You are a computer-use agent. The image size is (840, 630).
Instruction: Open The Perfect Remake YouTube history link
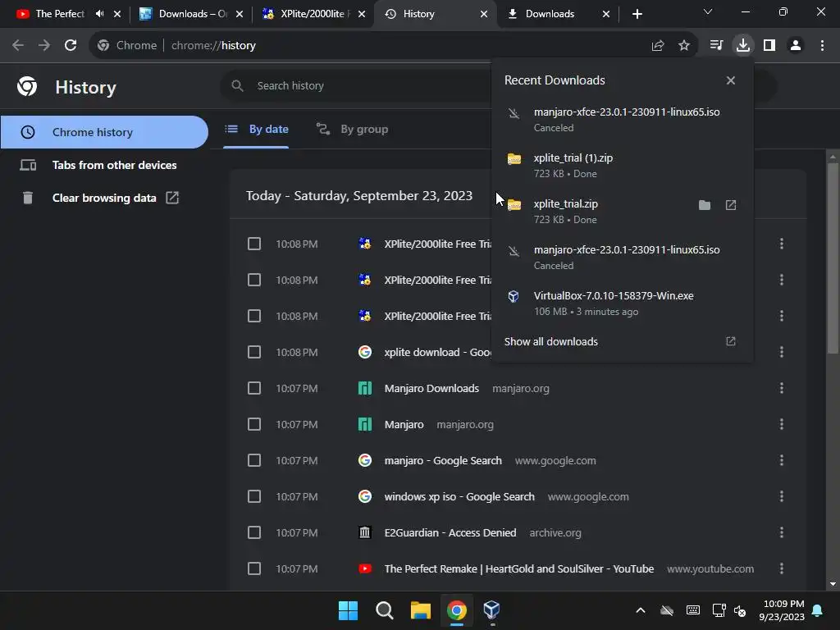pyautogui.click(x=519, y=569)
